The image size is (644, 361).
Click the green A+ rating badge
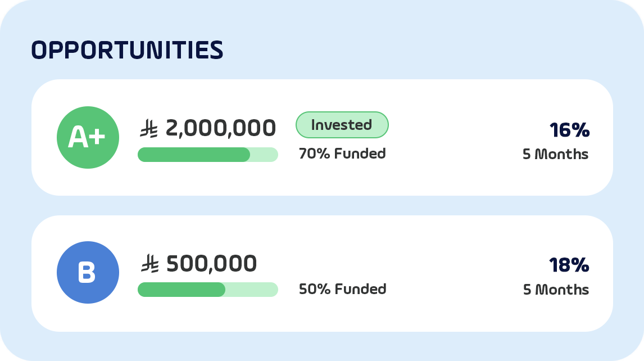88,137
